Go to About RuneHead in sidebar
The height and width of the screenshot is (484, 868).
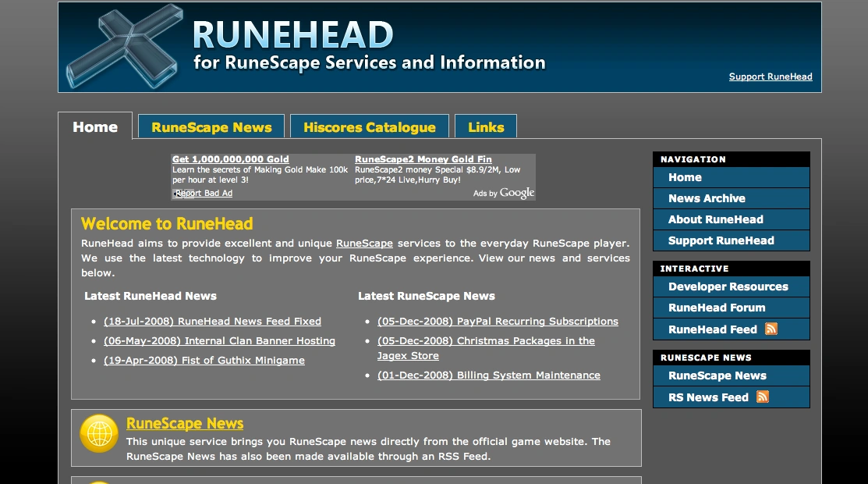pos(715,219)
